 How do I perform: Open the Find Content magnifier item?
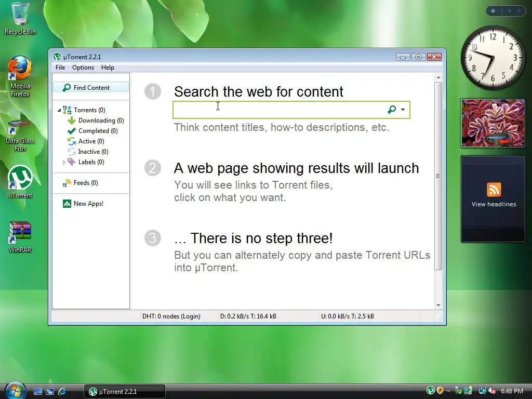point(91,87)
